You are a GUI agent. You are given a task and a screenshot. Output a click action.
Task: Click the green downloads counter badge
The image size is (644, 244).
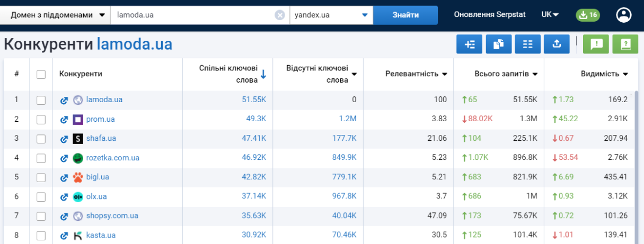click(x=588, y=15)
